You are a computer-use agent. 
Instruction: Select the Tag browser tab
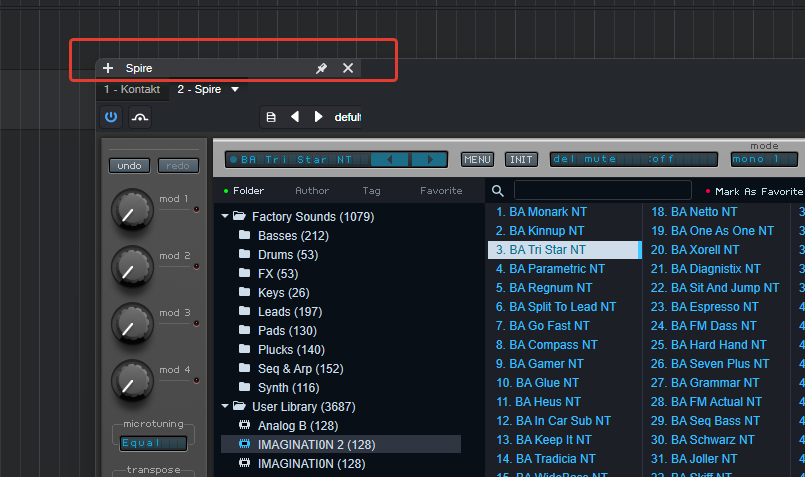(x=371, y=190)
